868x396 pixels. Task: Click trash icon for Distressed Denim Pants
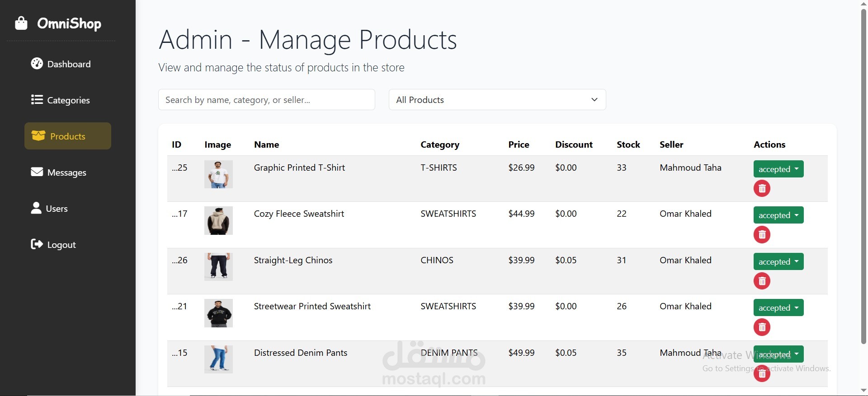[x=762, y=373]
